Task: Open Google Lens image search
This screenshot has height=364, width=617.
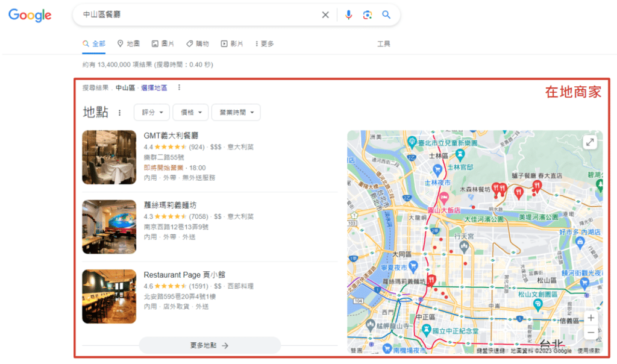Action: 367,15
